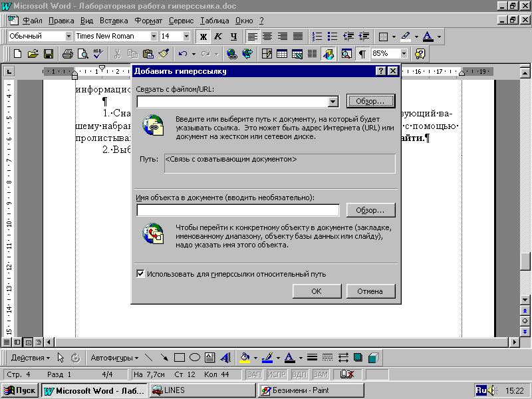Open Print Preview with the magnifier page icon

[82, 54]
